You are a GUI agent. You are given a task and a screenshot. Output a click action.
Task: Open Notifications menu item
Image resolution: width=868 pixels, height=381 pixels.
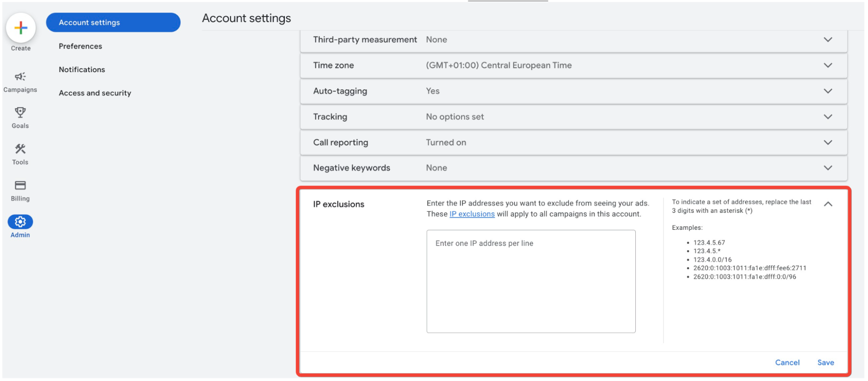click(x=82, y=70)
